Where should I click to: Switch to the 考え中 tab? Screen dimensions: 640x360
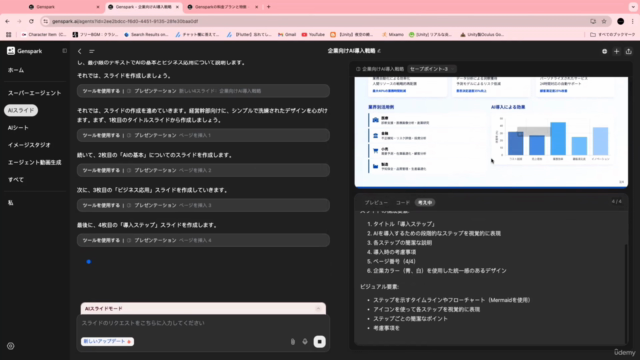425,202
